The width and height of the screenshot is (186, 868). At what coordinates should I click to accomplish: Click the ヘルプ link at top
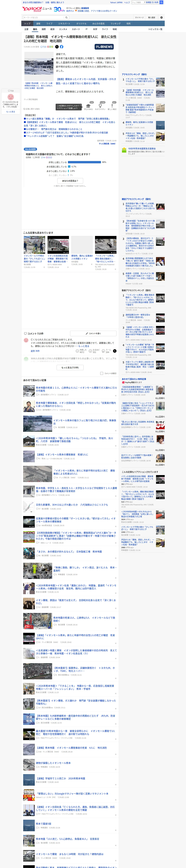tap(127, 2)
